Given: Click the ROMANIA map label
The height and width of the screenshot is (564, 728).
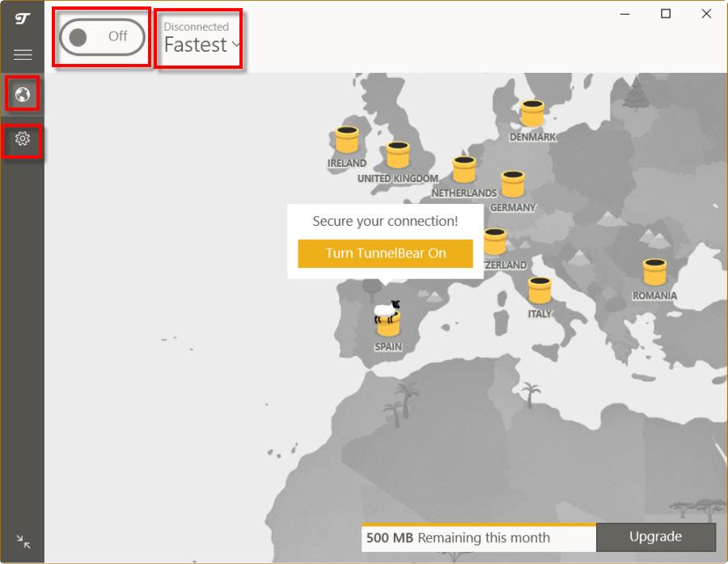Looking at the screenshot, I should (654, 296).
